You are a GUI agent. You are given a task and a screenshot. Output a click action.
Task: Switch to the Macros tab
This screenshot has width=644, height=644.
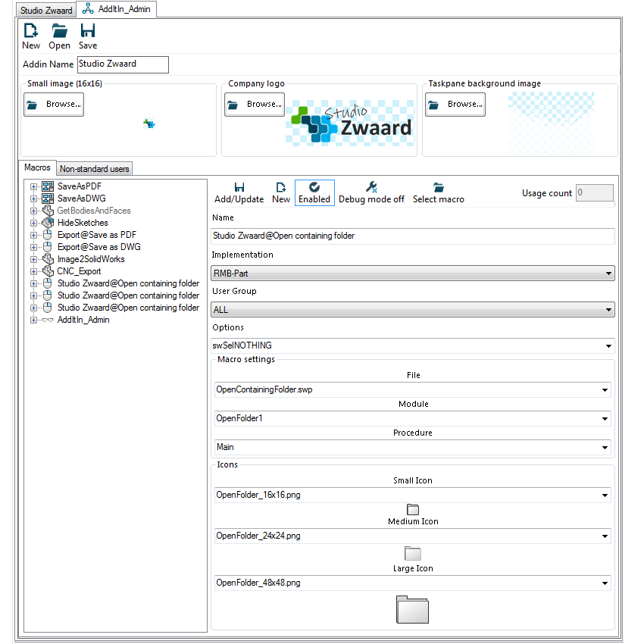(x=37, y=167)
